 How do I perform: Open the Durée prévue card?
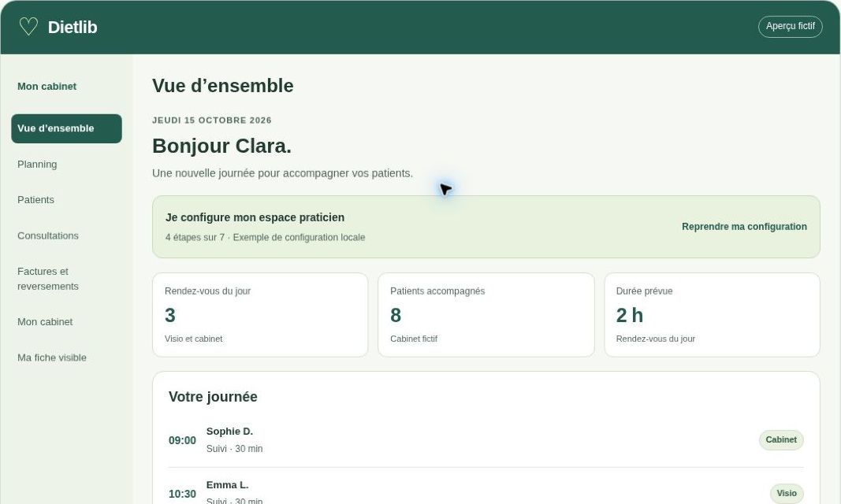pos(712,315)
